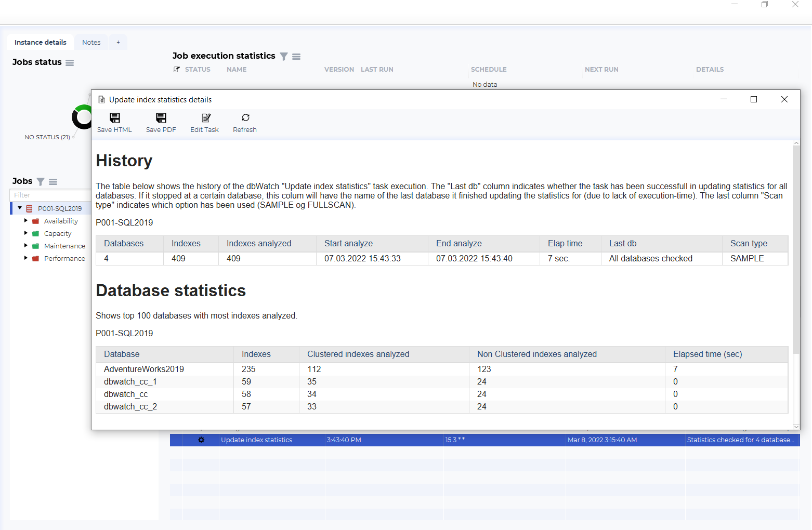Click the filter funnel beside Jobs heading
Screen dimensions: 812x530
point(40,181)
